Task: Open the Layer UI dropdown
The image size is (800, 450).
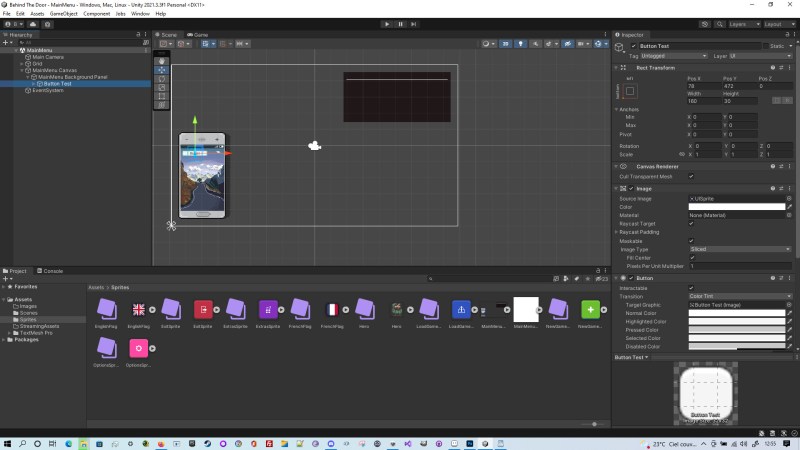Action: pos(760,56)
